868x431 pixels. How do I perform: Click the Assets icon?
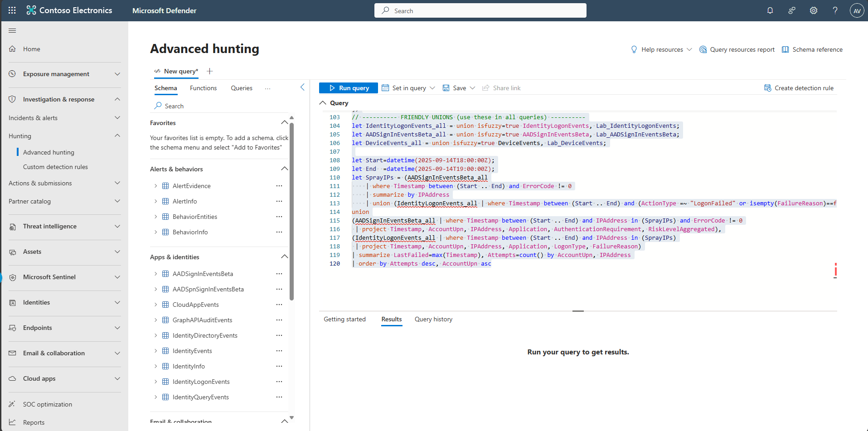[x=13, y=252]
